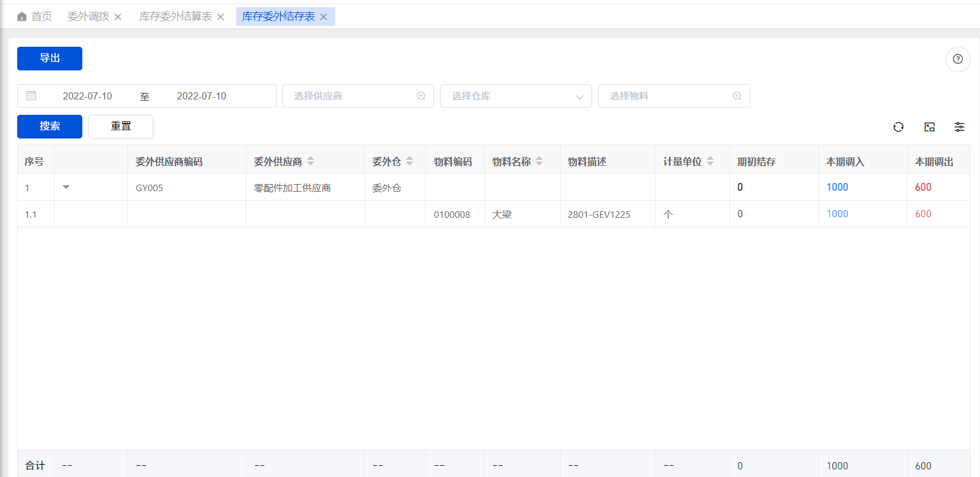Image resolution: width=980 pixels, height=477 pixels.
Task: Close the 库存委外结算表 tab
Action: point(220,17)
